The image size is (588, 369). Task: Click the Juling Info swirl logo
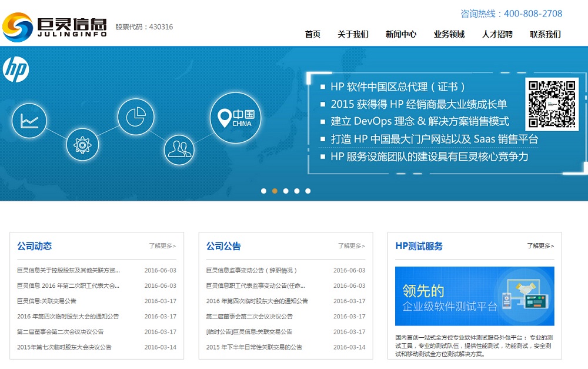click(18, 27)
